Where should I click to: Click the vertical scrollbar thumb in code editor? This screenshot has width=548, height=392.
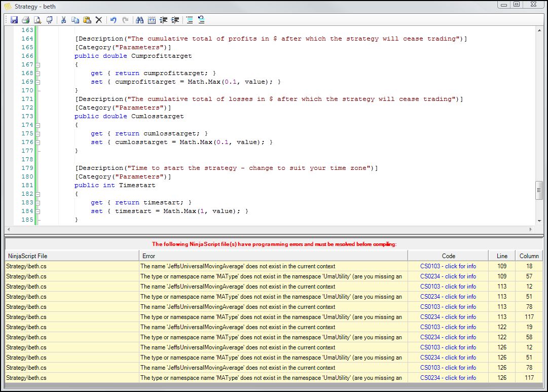click(539, 190)
